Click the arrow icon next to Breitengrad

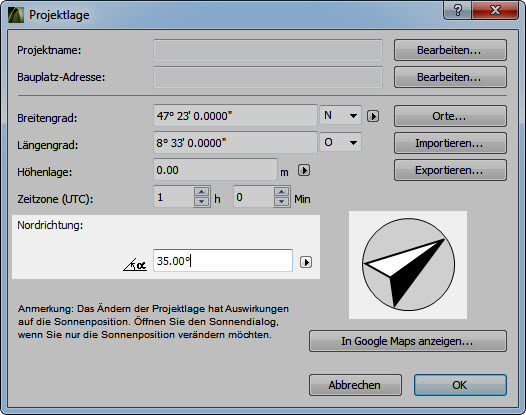click(x=373, y=116)
